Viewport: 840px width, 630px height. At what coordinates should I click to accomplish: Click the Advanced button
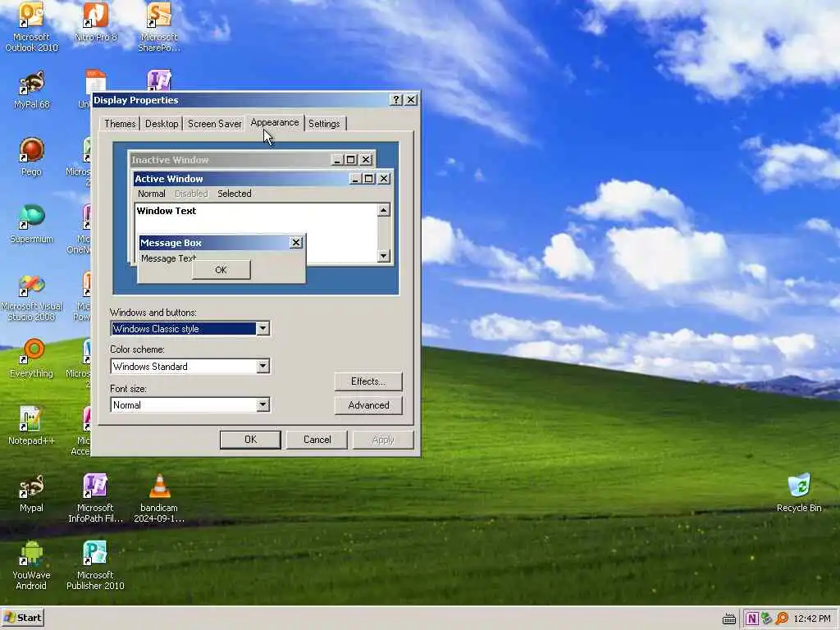click(368, 405)
